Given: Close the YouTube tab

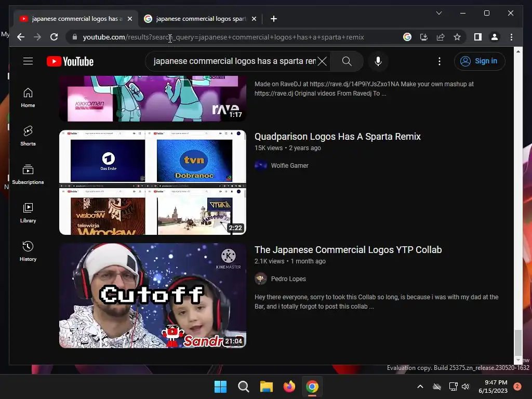Looking at the screenshot, I should coord(129,19).
